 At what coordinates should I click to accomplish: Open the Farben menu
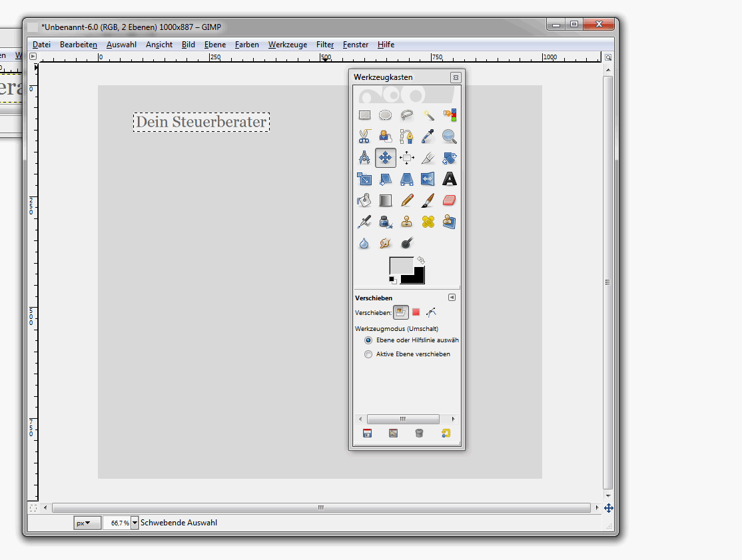(x=247, y=45)
